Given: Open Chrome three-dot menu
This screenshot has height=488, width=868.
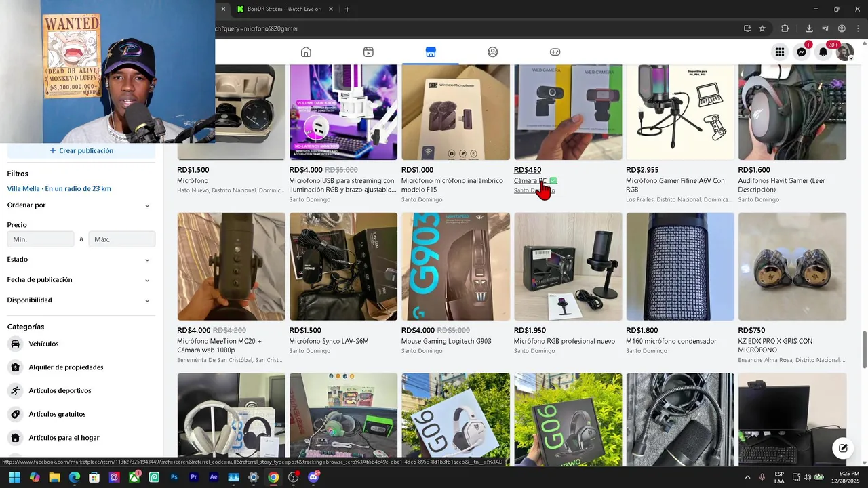Looking at the screenshot, I should pyautogui.click(x=858, y=28).
